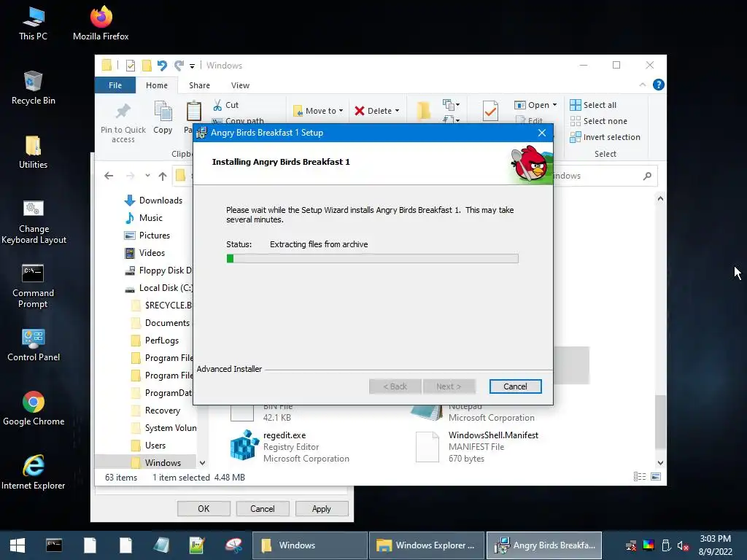Launch Internet Explorer from desktop
747x560 pixels.
click(34, 472)
